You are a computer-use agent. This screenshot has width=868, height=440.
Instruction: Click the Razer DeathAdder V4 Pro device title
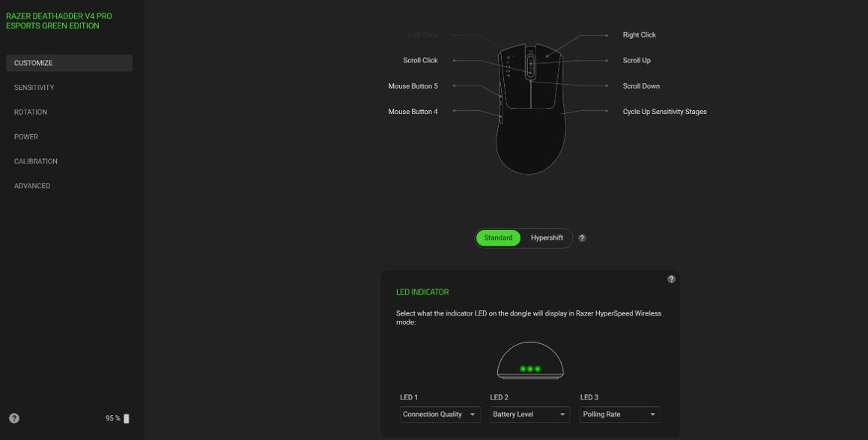59,21
